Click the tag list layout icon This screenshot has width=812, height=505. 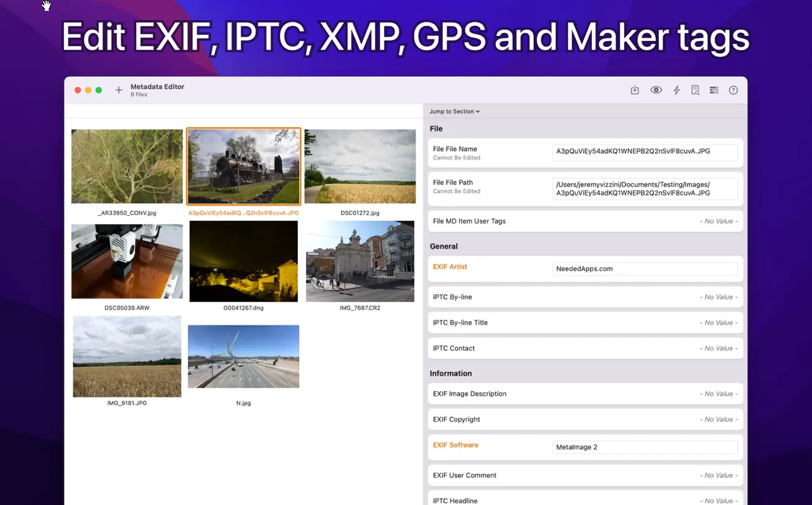point(714,90)
